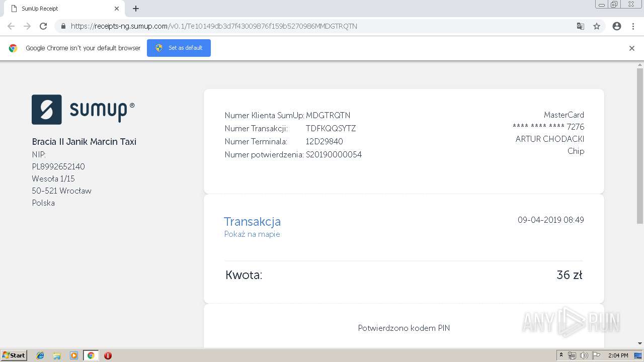Click the address line Wesoła 1/15
Screen dimensions: 644x362
click(x=53, y=178)
